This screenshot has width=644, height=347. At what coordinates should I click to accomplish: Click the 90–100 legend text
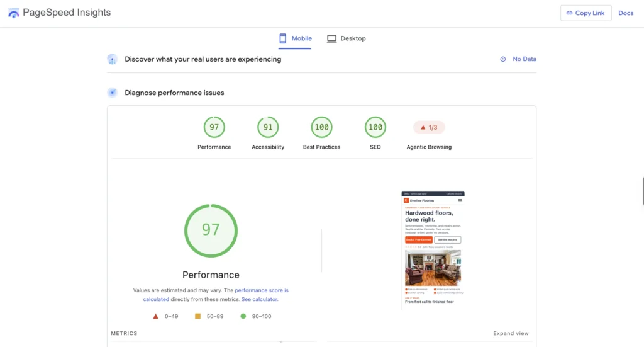point(262,316)
